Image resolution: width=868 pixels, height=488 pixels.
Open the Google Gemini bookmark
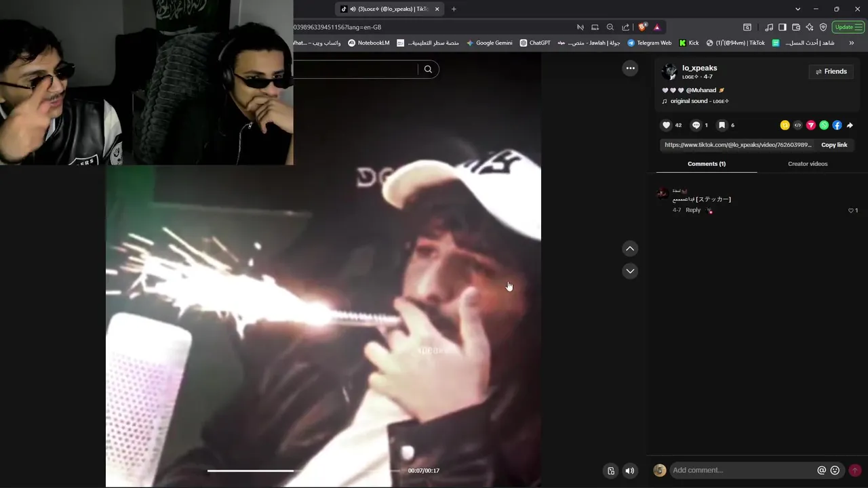pyautogui.click(x=489, y=43)
